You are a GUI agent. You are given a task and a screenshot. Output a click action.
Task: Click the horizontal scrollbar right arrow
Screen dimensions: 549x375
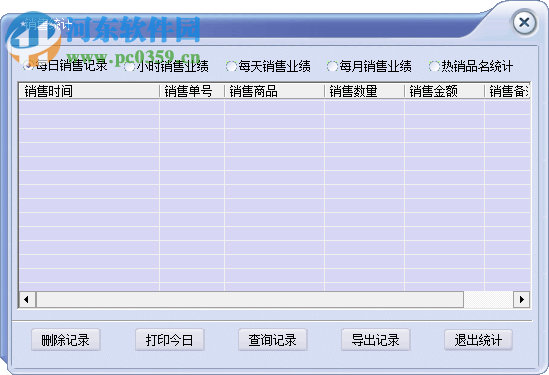[x=522, y=299]
